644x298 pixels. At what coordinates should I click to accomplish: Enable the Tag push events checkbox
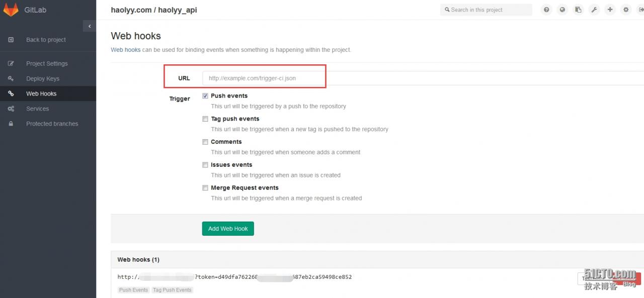click(205, 119)
